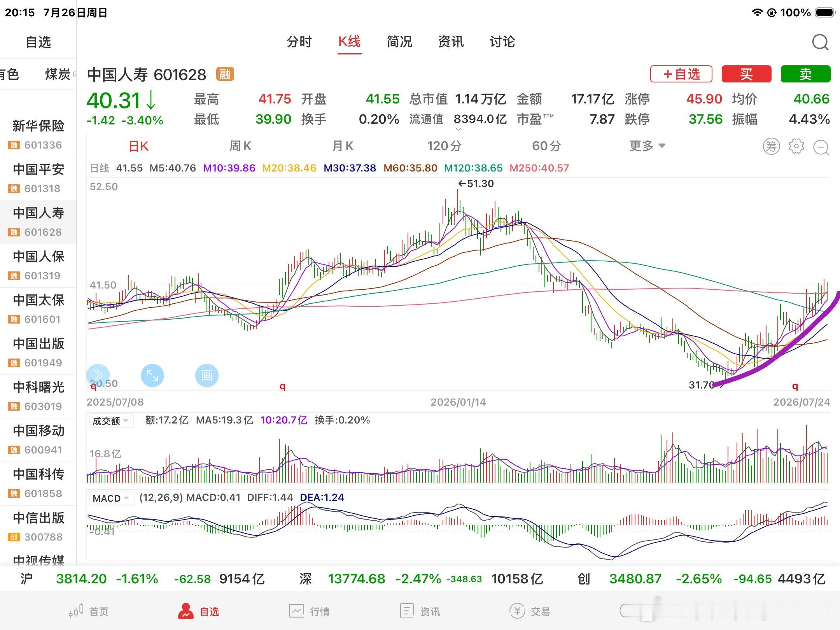Select 中国移动 600941 in watchlist

tap(38, 440)
